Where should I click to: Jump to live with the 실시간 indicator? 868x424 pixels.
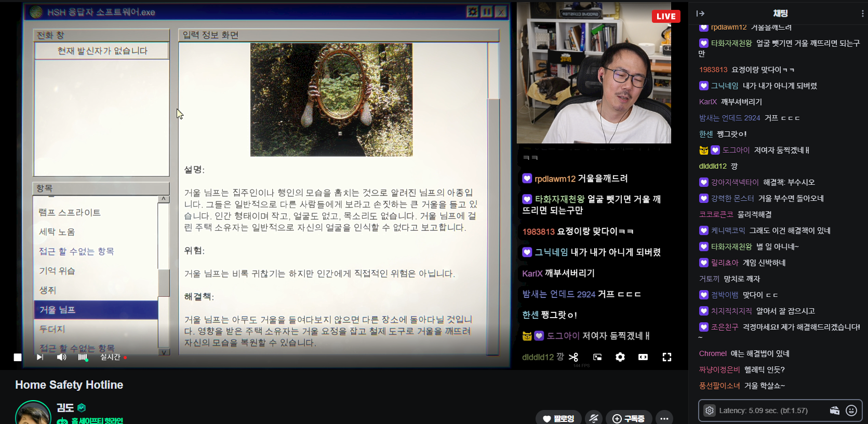click(x=113, y=357)
